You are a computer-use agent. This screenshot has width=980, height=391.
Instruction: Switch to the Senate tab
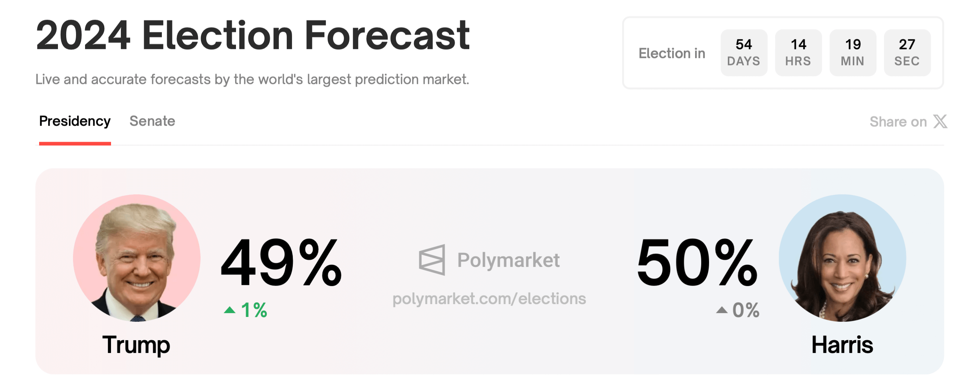[152, 121]
